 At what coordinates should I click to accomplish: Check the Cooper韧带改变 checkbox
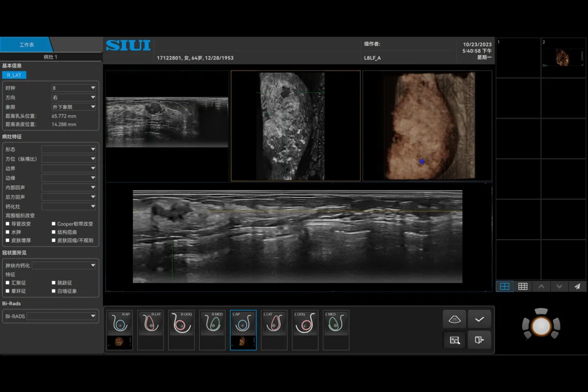click(53, 224)
